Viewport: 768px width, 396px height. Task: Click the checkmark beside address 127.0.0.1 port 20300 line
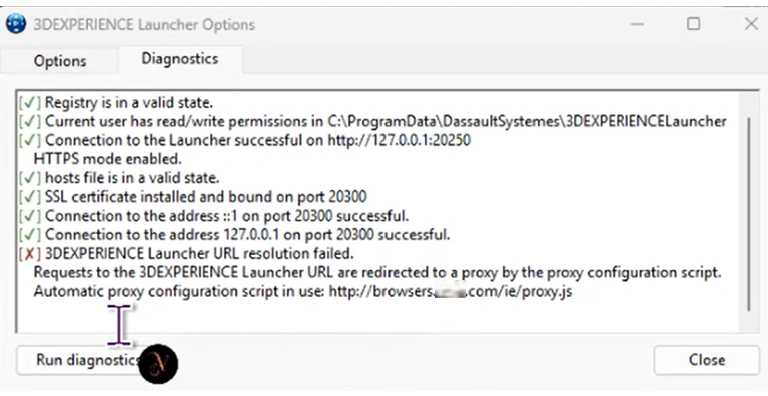tap(30, 235)
